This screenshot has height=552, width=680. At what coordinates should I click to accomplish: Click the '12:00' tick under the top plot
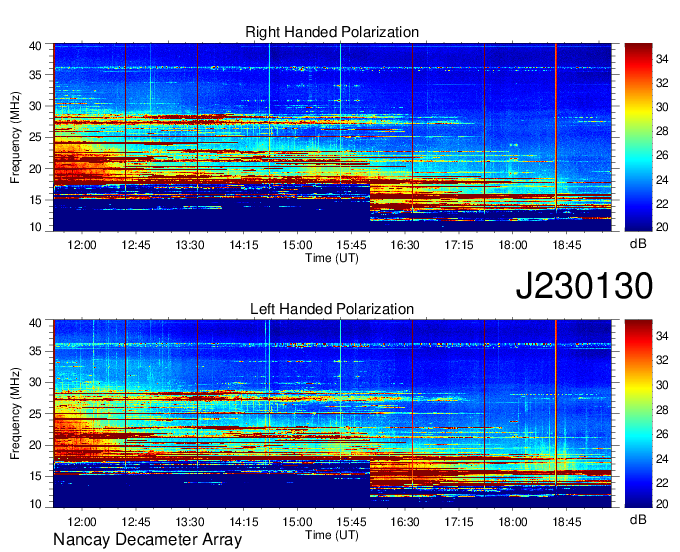82,245
